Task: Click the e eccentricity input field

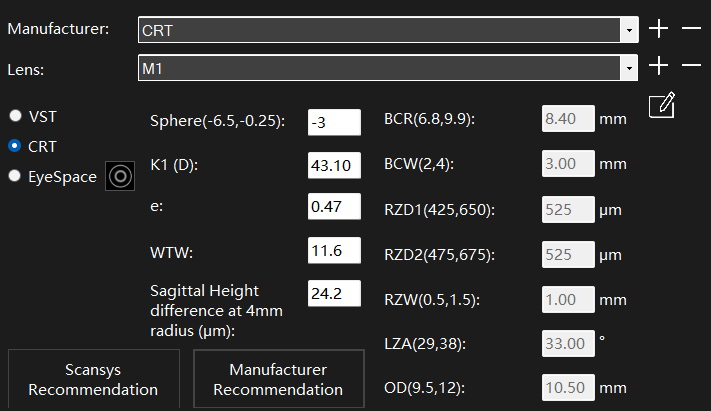Action: point(333,207)
